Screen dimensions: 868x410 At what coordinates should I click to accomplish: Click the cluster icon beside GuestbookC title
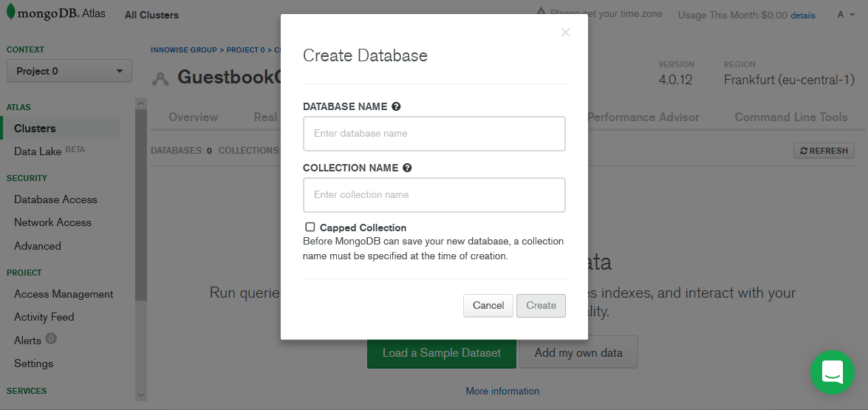click(x=160, y=78)
